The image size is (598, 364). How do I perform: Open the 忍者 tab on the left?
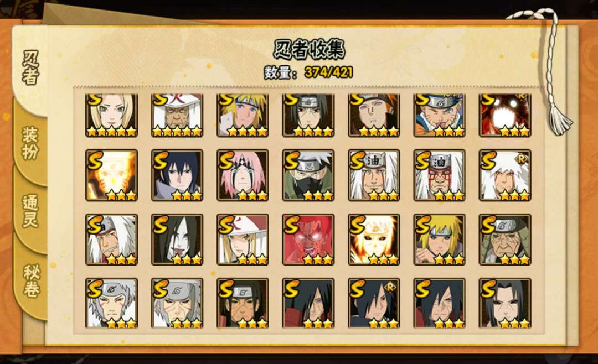(30, 68)
